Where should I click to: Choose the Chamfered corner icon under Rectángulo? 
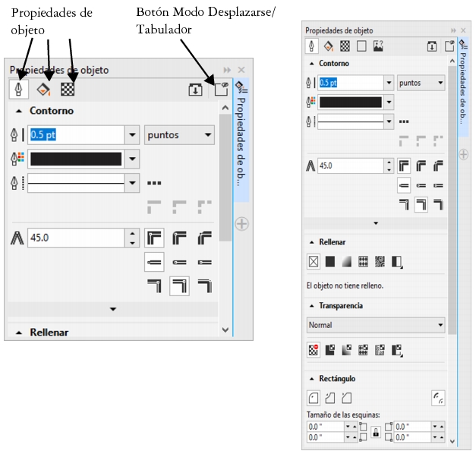pyautogui.click(x=346, y=397)
